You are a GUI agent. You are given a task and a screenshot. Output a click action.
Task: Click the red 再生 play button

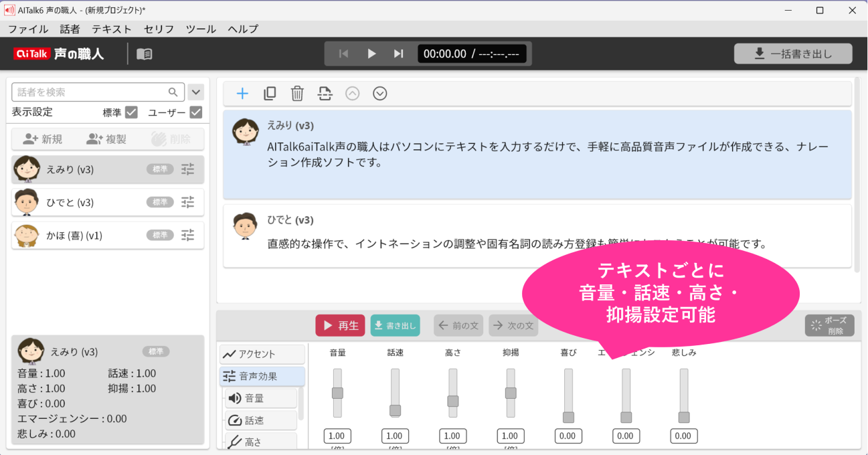coord(341,325)
